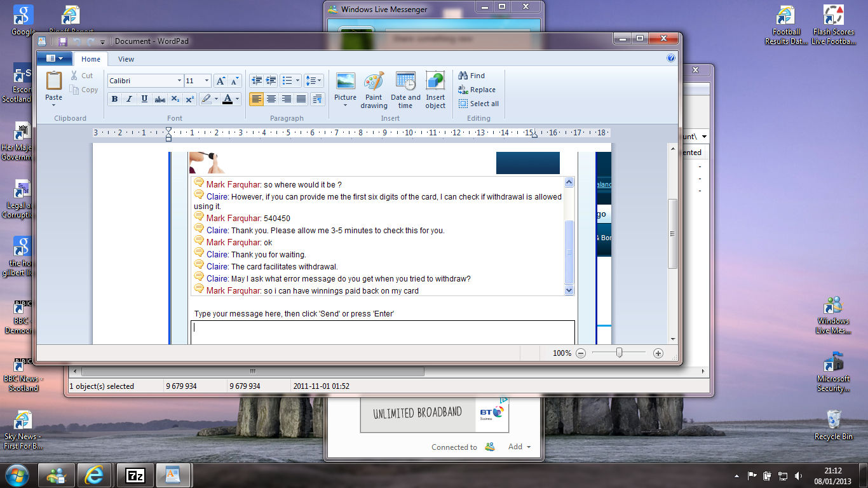
Task: Open Microsoft Security desktop shortcut
Action: click(834, 372)
